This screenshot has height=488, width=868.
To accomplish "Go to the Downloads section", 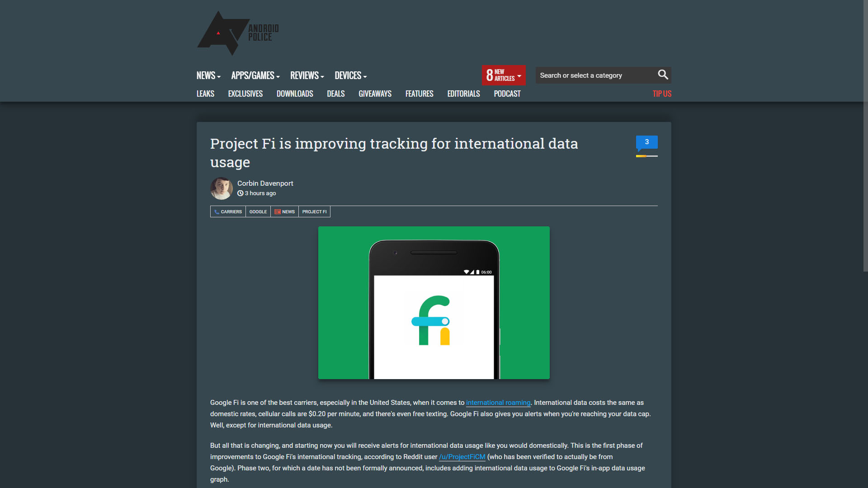I will 295,94.
